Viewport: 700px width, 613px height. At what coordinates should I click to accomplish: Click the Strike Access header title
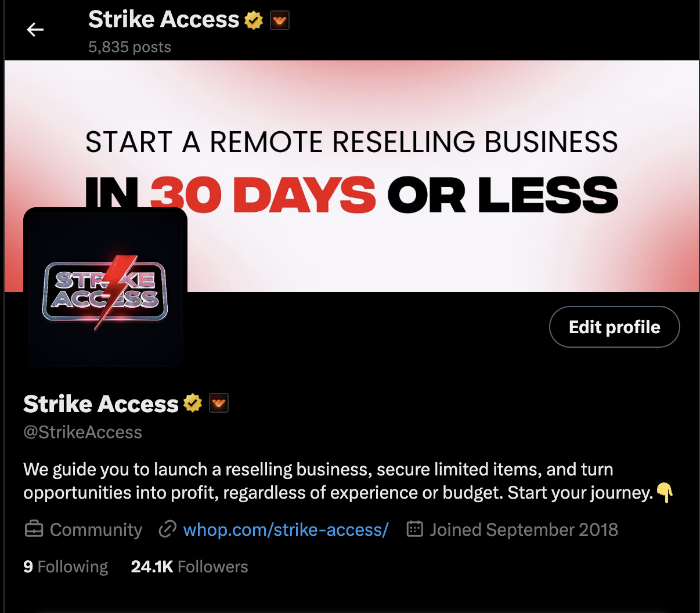click(163, 20)
